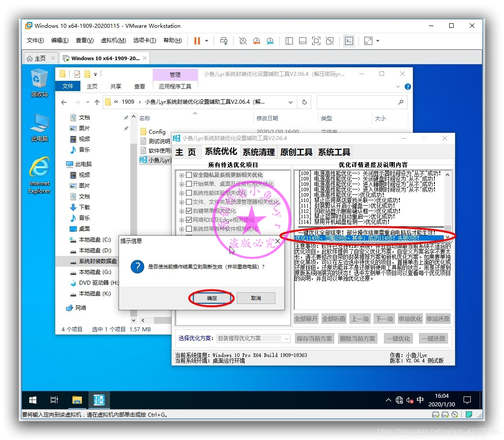504x440 pixels.
Task: Switch to the 系统工具 tab
Action: coord(334,152)
